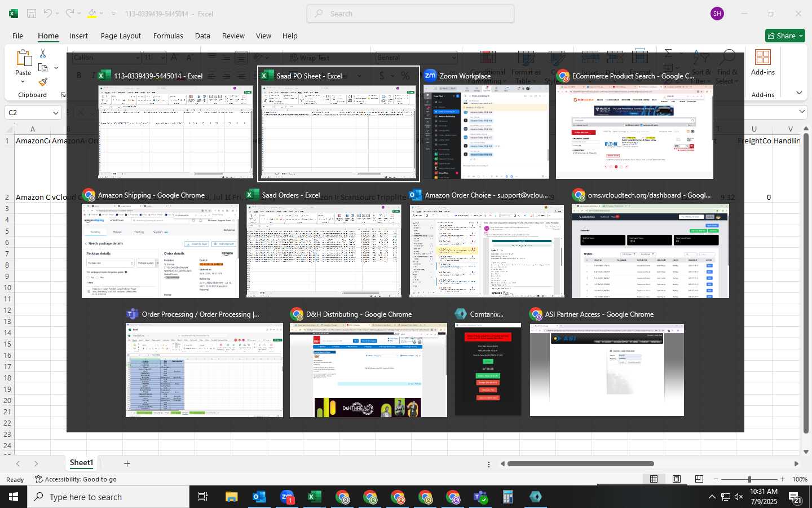The height and width of the screenshot is (508, 812).
Task: Open Zoom from the taskbar
Action: [x=287, y=497]
